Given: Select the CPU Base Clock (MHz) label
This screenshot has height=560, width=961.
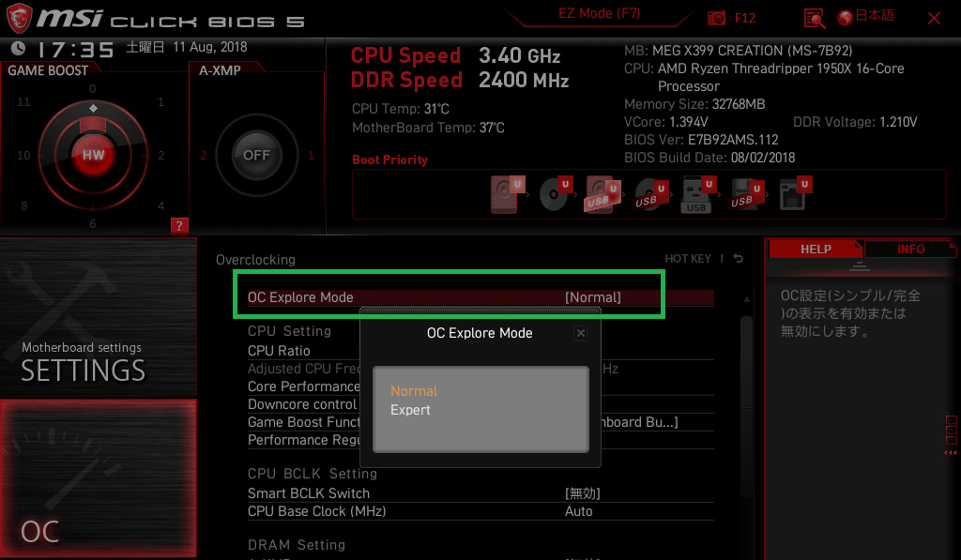Looking at the screenshot, I should (x=316, y=511).
